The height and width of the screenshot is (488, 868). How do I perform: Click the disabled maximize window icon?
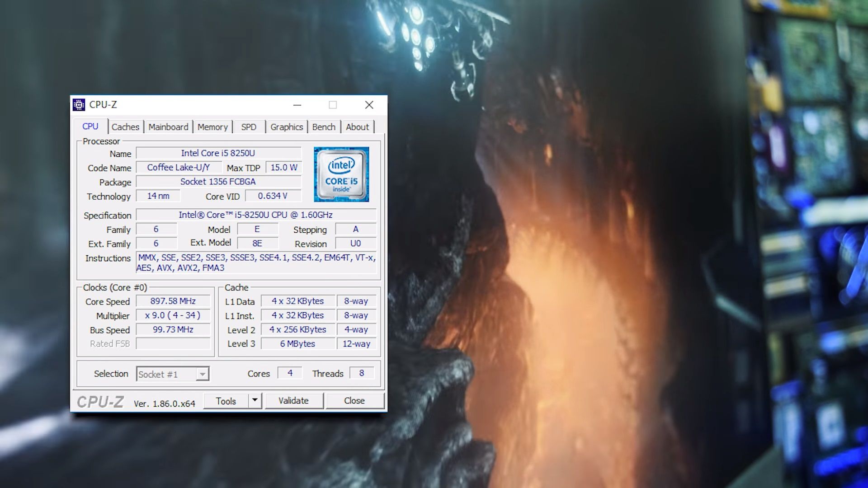pyautogui.click(x=333, y=105)
